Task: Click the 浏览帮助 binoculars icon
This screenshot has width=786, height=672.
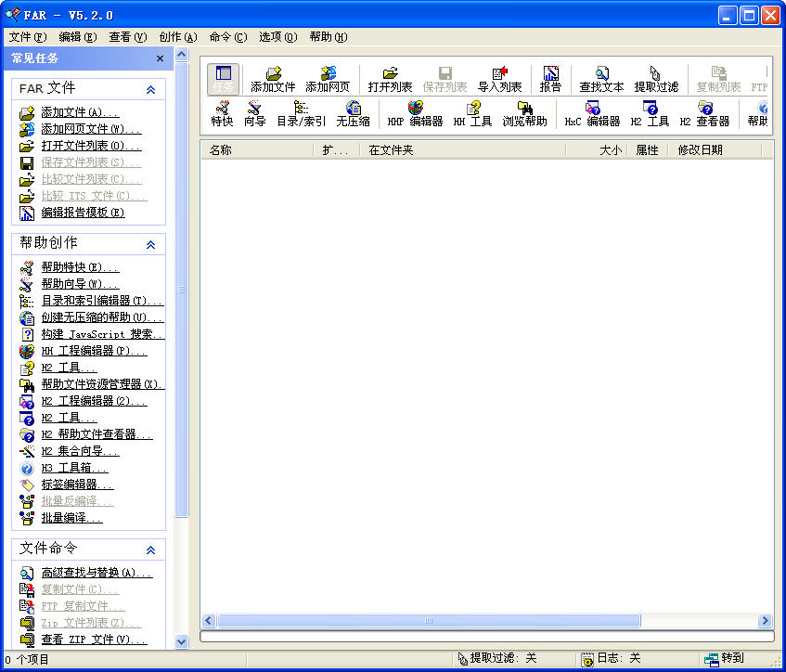Action: point(524,114)
